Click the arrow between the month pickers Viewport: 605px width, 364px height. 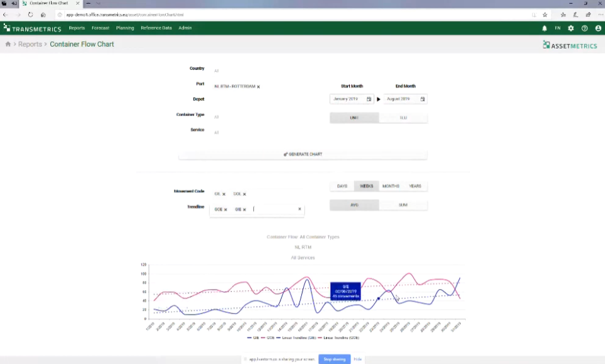[x=378, y=99]
